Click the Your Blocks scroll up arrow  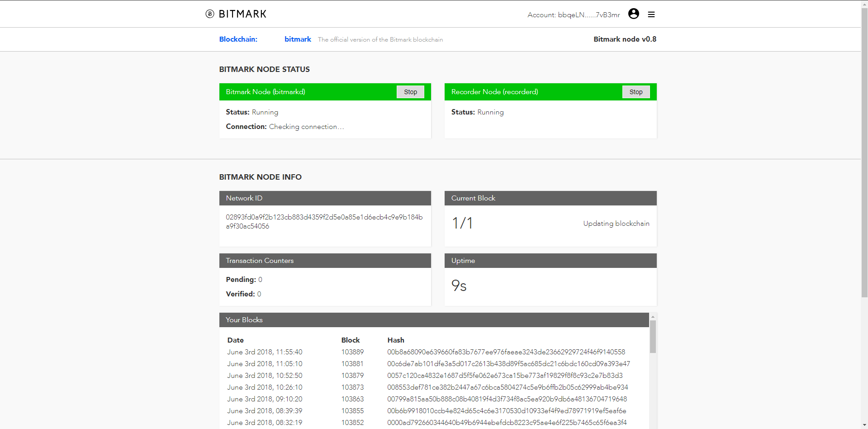coord(653,316)
